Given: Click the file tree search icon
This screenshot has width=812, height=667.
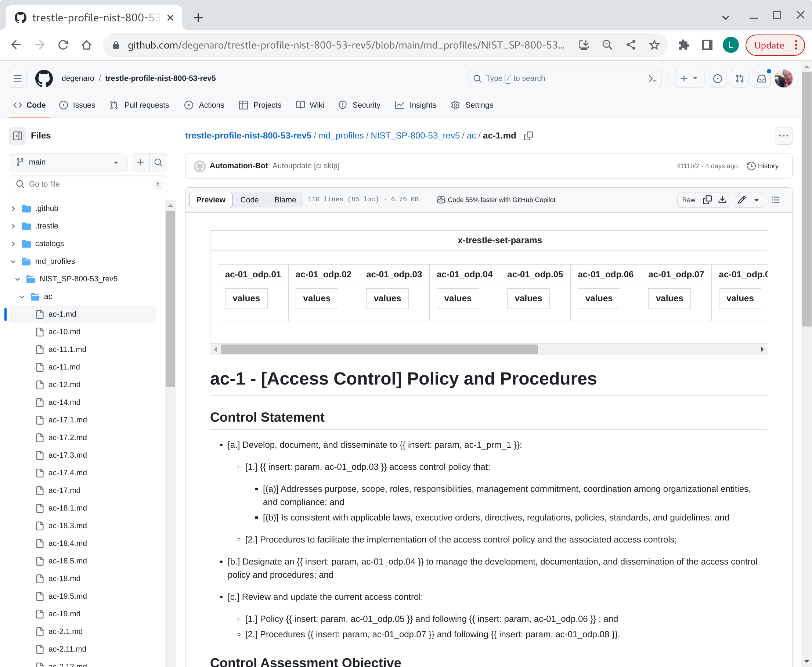Looking at the screenshot, I should [x=158, y=162].
